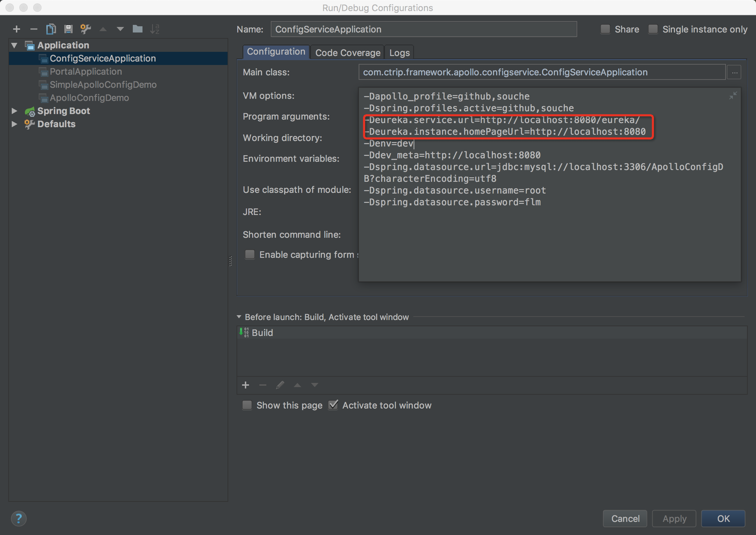
Task: Edit the Build task with pencil icon
Action: pos(280,385)
